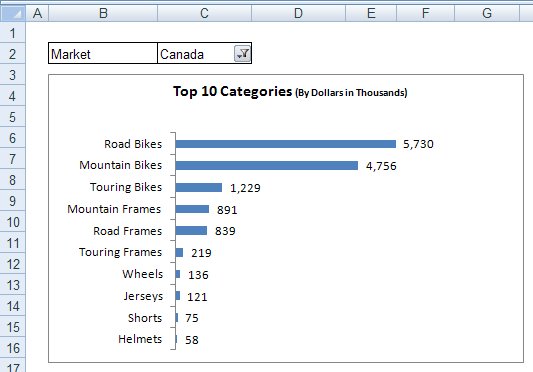The height and width of the screenshot is (372, 533).
Task: Select column C header
Action: tap(204, 14)
